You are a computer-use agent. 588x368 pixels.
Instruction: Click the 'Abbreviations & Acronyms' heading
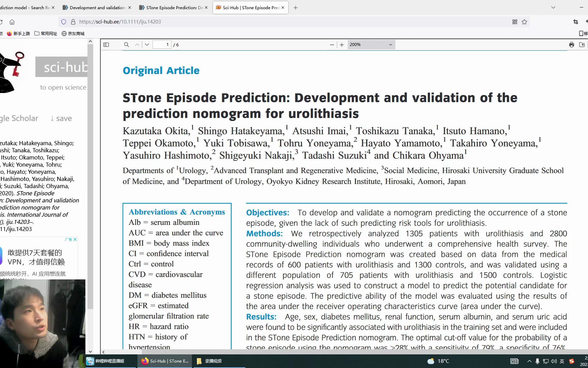point(177,212)
